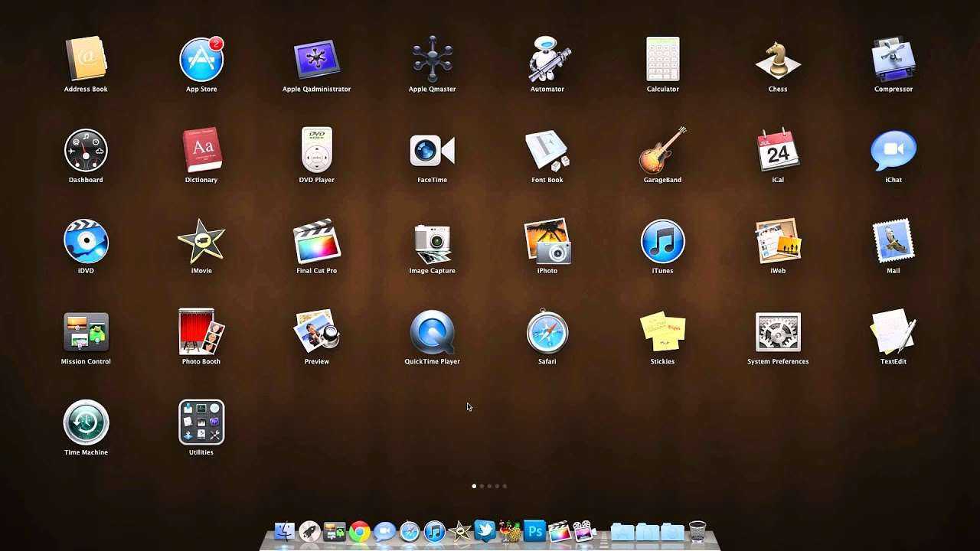Open the Dictionary app
The width and height of the screenshot is (980, 551).
click(201, 150)
